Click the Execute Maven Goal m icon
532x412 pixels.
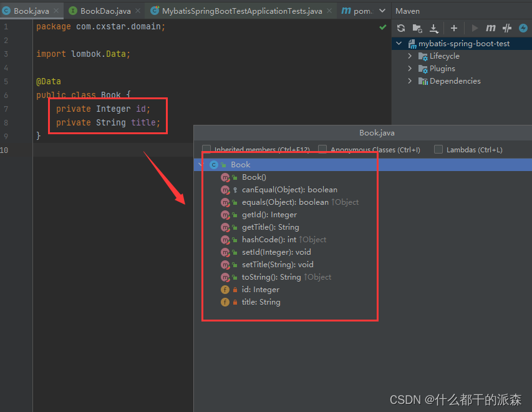point(491,28)
